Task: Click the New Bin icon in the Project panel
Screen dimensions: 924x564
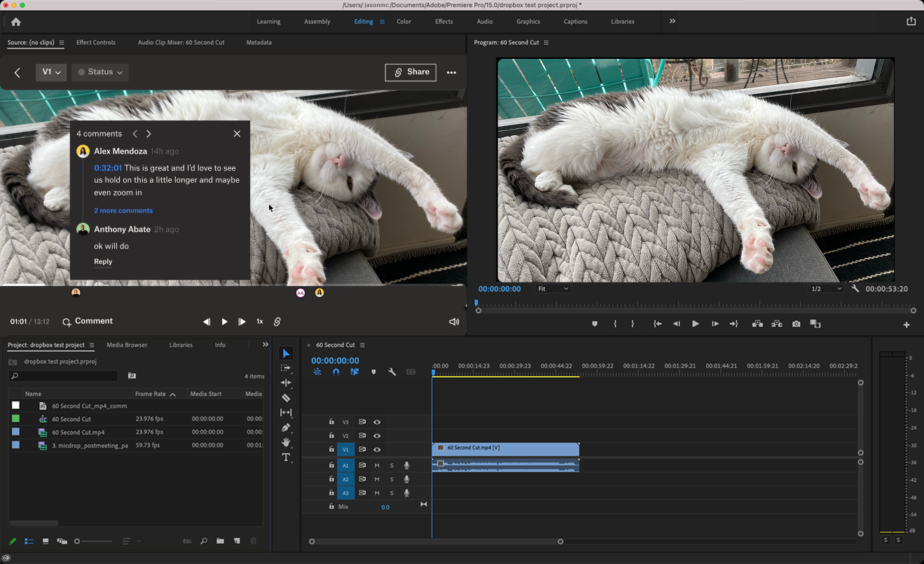Action: (x=220, y=541)
